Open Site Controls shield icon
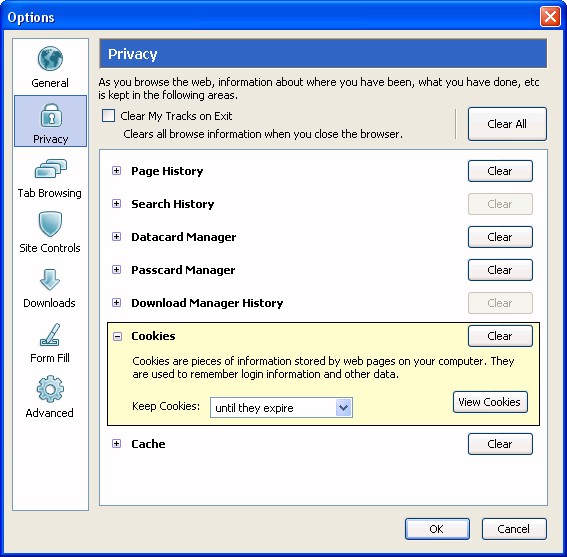Image resolution: width=567 pixels, height=557 pixels. (50, 224)
